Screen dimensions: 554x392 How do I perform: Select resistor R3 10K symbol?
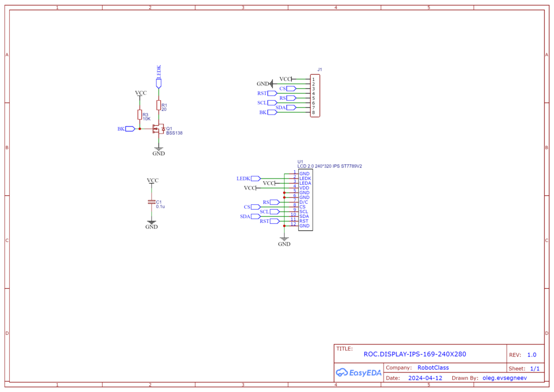(x=140, y=115)
